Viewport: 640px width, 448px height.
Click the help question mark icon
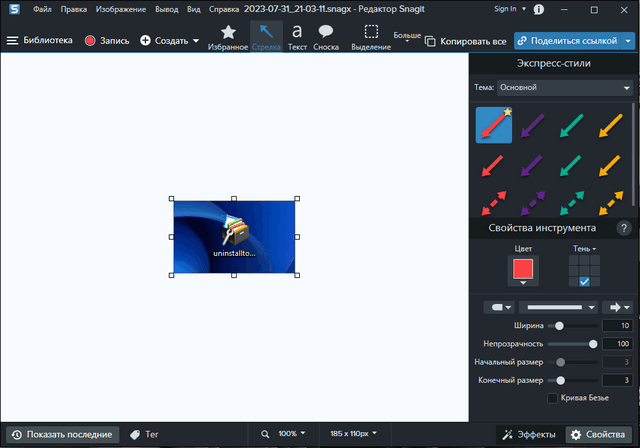(x=624, y=228)
